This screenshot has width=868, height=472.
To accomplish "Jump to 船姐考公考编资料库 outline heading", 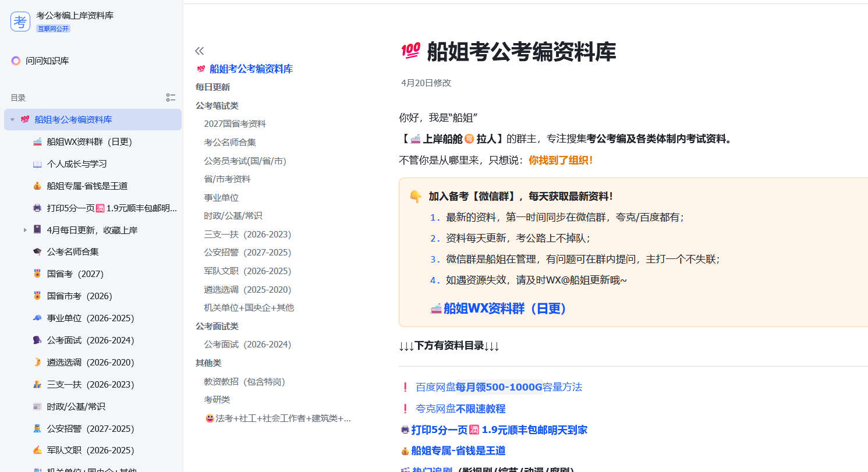I will point(251,69).
